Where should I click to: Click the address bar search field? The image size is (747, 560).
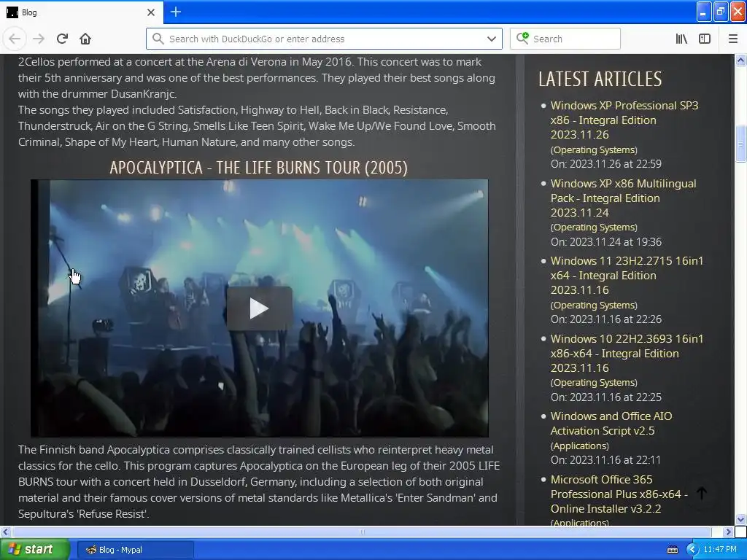click(x=324, y=39)
